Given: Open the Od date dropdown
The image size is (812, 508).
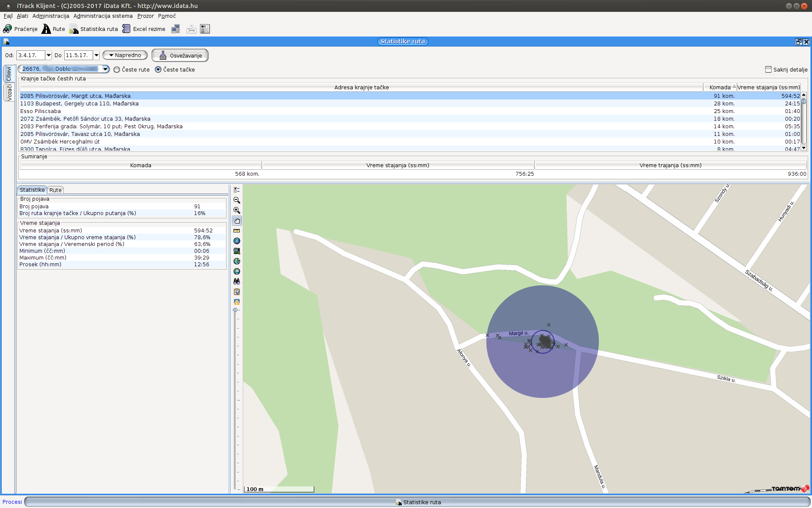Looking at the screenshot, I should pyautogui.click(x=49, y=55).
